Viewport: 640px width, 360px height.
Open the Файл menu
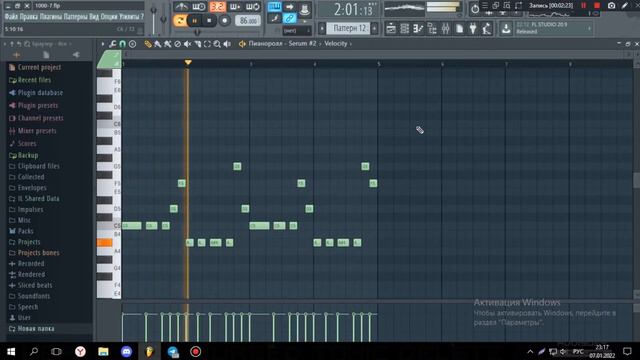11,17
